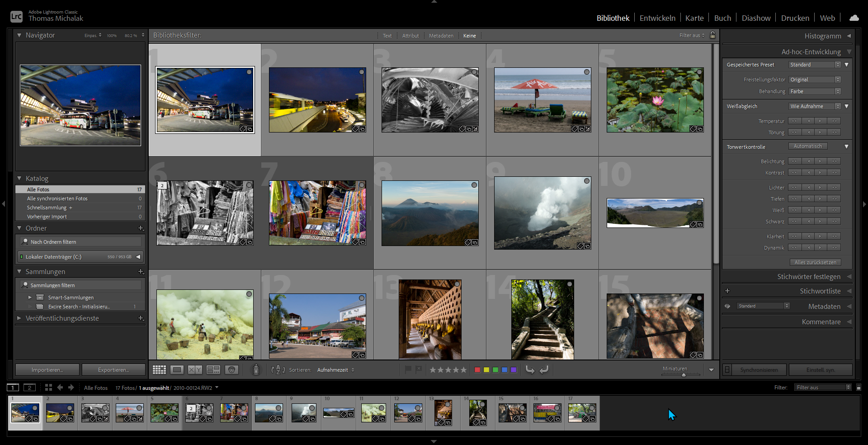
Task: Switch to Web module
Action: [827, 18]
